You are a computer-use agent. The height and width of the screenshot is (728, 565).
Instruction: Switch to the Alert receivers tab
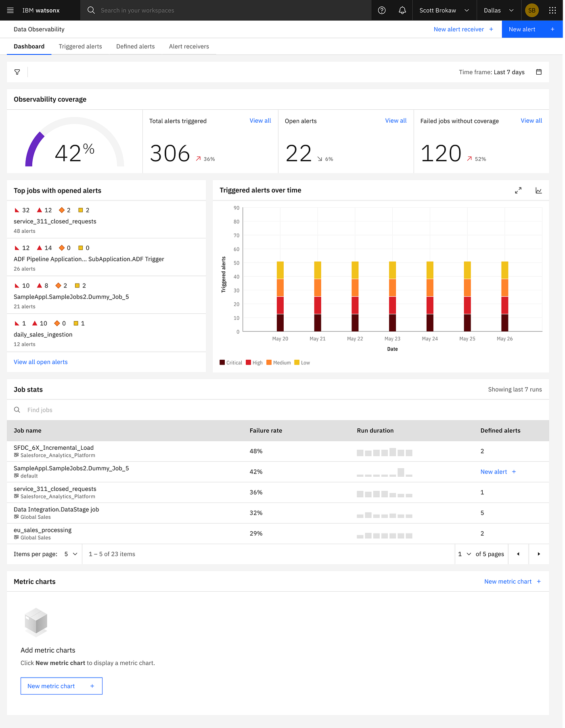tap(189, 46)
